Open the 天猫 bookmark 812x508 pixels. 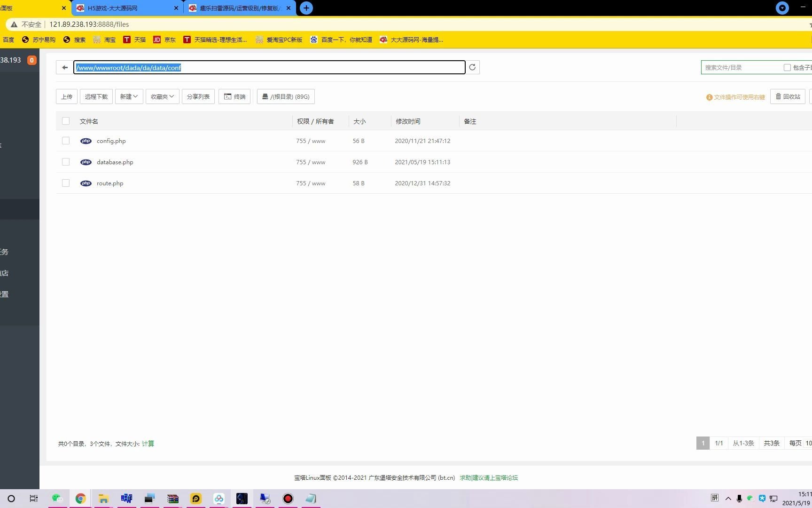134,40
